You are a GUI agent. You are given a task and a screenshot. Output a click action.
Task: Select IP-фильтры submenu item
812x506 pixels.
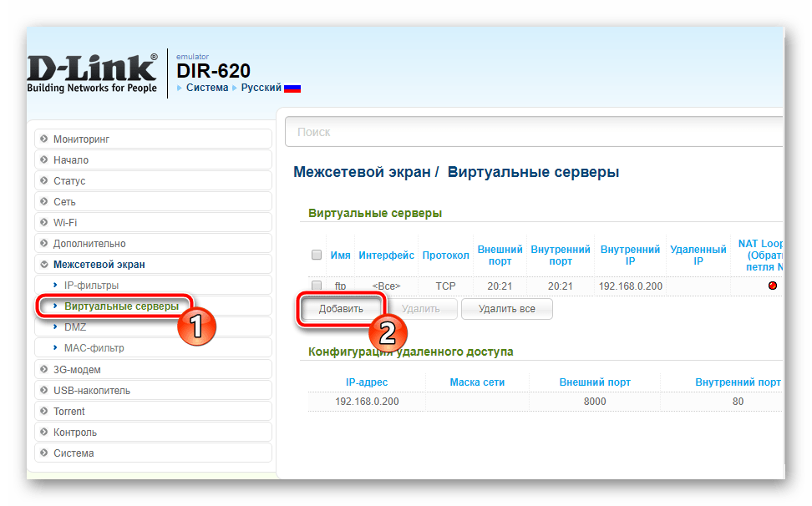pyautogui.click(x=91, y=286)
